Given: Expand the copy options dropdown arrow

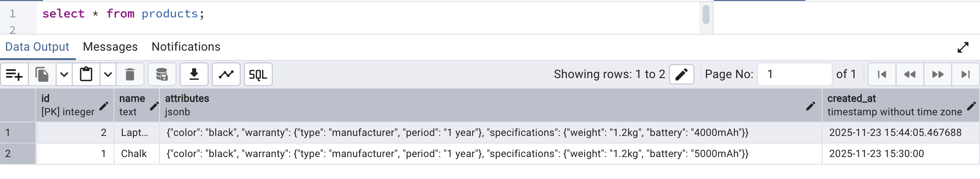Looking at the screenshot, I should [64, 75].
